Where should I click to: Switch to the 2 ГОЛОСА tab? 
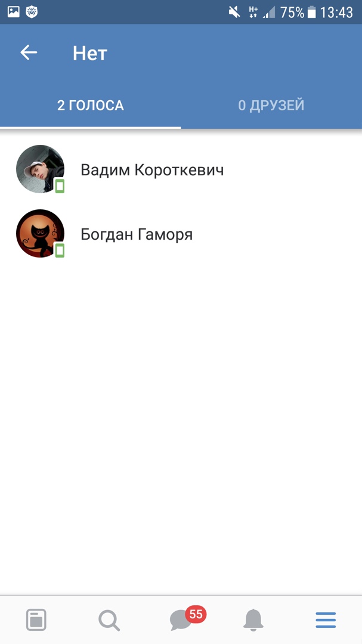coord(91,106)
